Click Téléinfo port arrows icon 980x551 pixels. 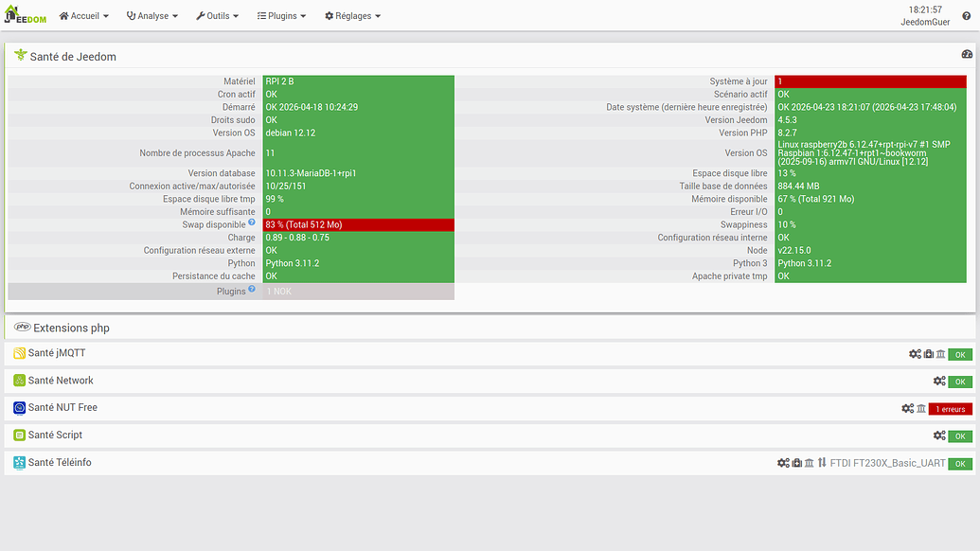click(822, 462)
